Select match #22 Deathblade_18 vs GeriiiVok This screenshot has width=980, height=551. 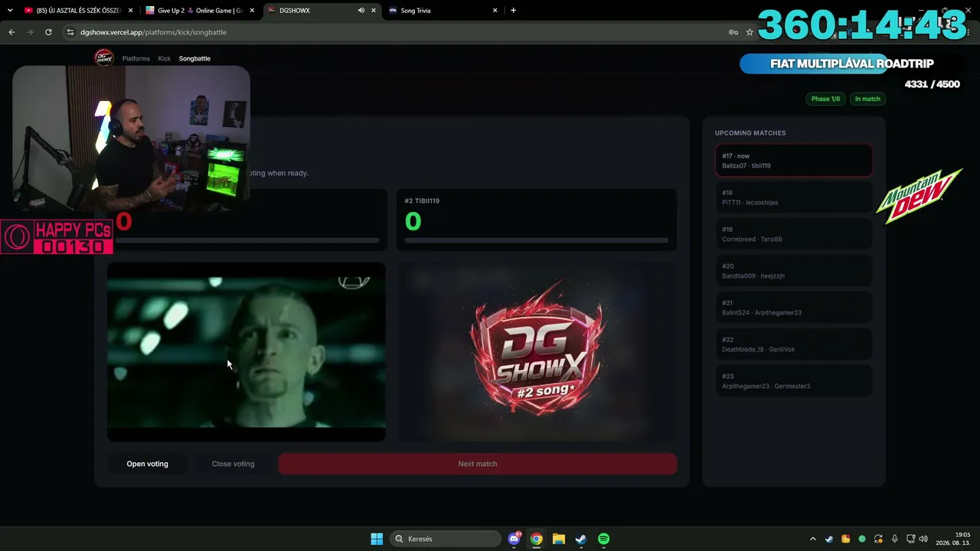click(794, 344)
